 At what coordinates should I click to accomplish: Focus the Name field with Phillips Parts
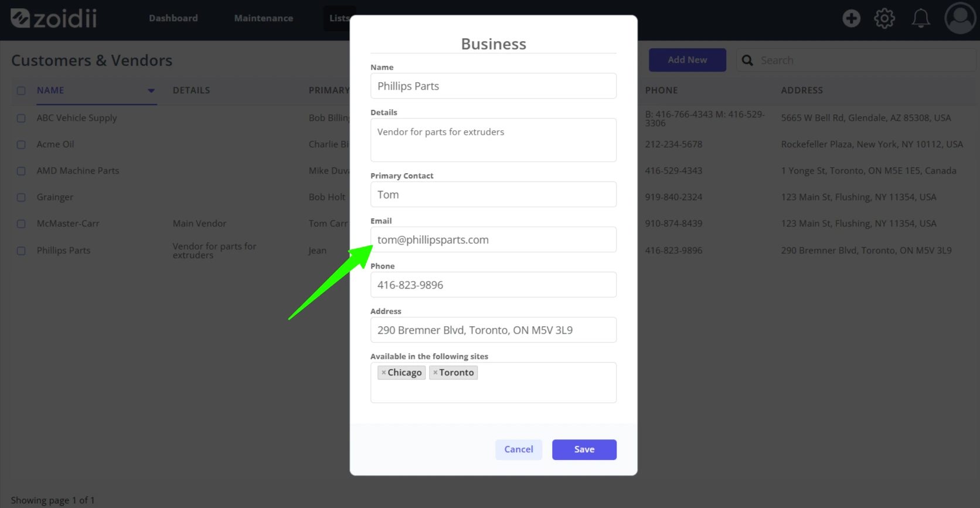tap(494, 86)
